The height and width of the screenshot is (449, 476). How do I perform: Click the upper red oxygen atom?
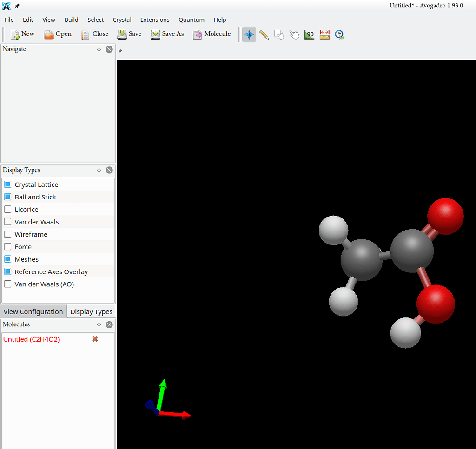[445, 216]
